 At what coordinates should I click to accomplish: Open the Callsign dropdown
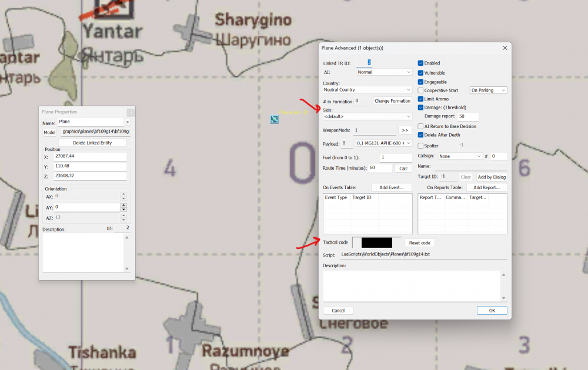(459, 156)
